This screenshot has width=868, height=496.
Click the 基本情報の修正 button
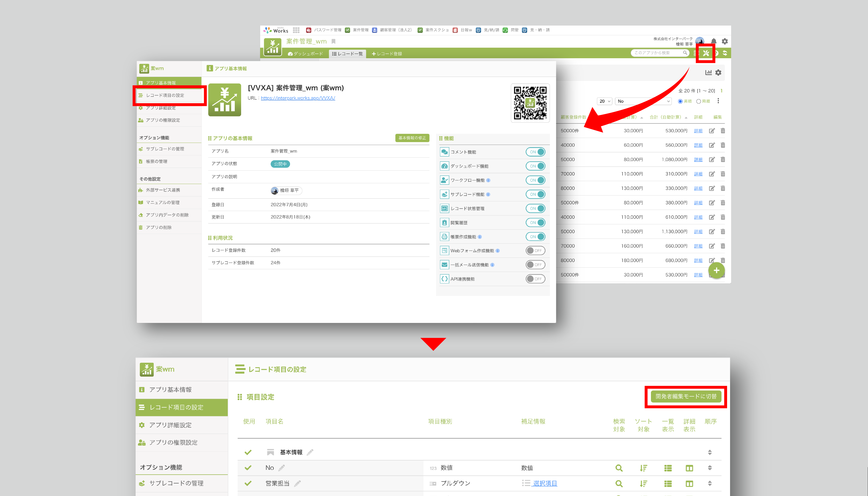(x=412, y=138)
